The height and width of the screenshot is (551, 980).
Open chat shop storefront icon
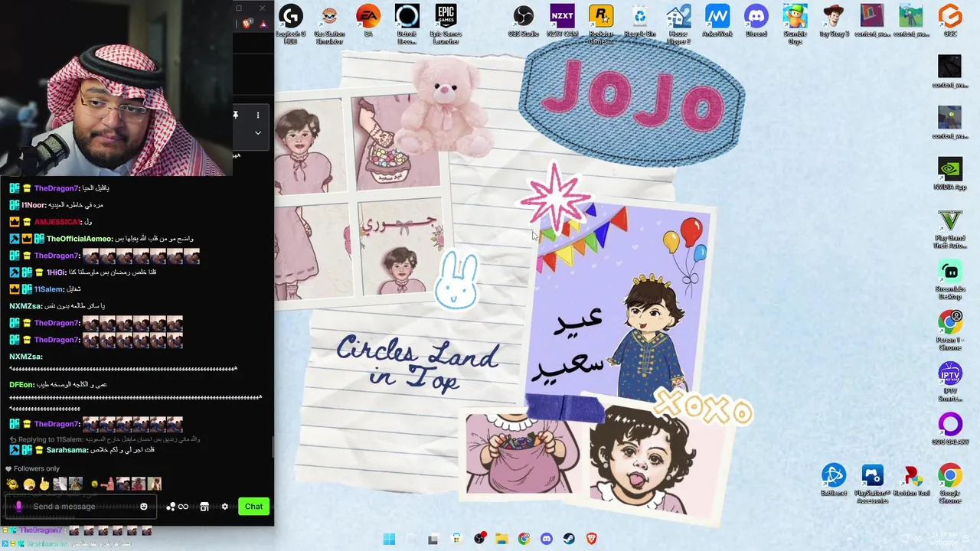coord(204,507)
